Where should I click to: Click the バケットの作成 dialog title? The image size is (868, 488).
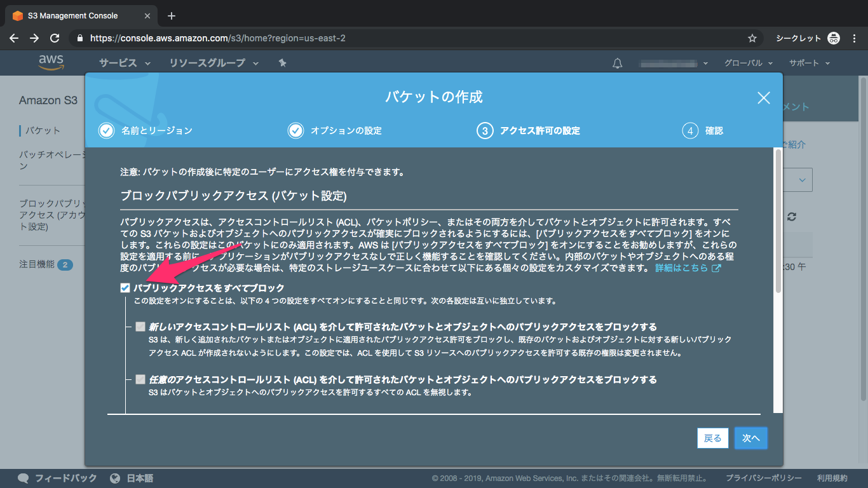(434, 97)
